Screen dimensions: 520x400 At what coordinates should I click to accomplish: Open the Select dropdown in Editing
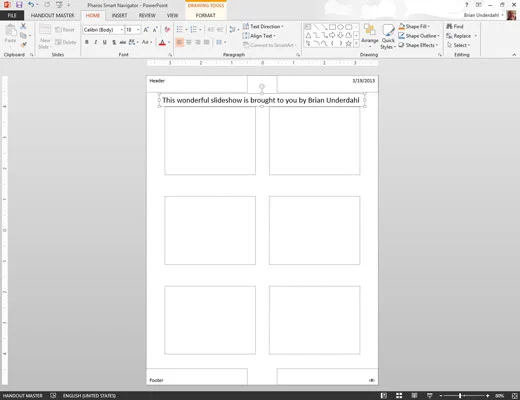(x=458, y=45)
